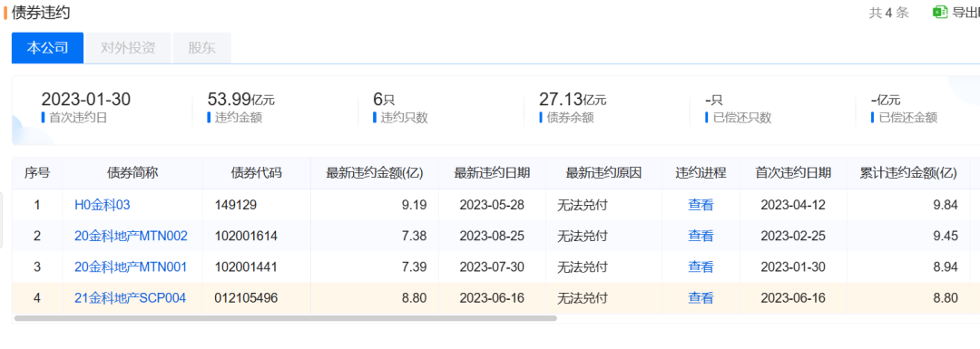This screenshot has width=980, height=349.
Task: Click bond code 149129
Action: [236, 205]
